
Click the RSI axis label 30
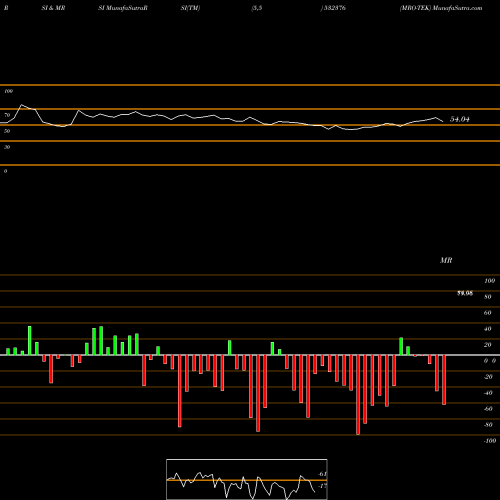pos(7,147)
